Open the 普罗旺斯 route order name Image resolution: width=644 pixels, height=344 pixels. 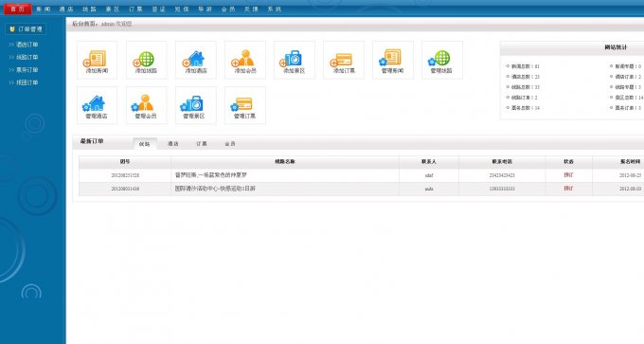point(210,175)
